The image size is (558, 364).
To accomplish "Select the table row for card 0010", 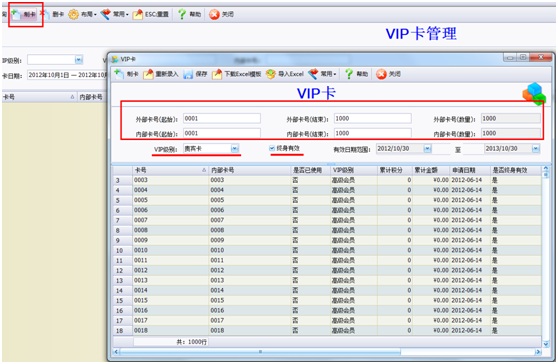I will pyautogui.click(x=327, y=250).
